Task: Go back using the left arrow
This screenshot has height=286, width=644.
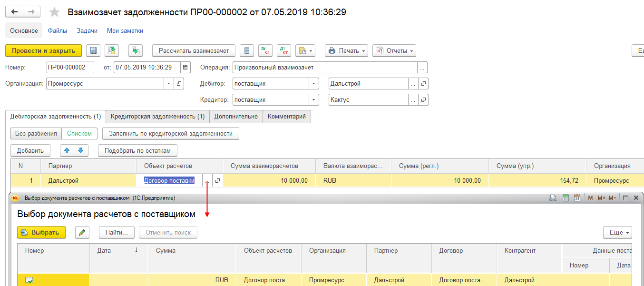Action: [x=14, y=12]
